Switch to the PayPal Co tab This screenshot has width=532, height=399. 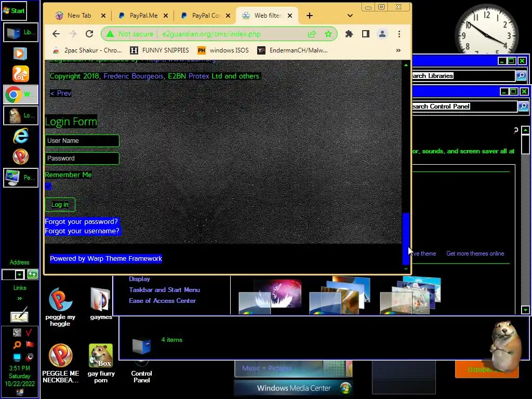tap(206, 16)
